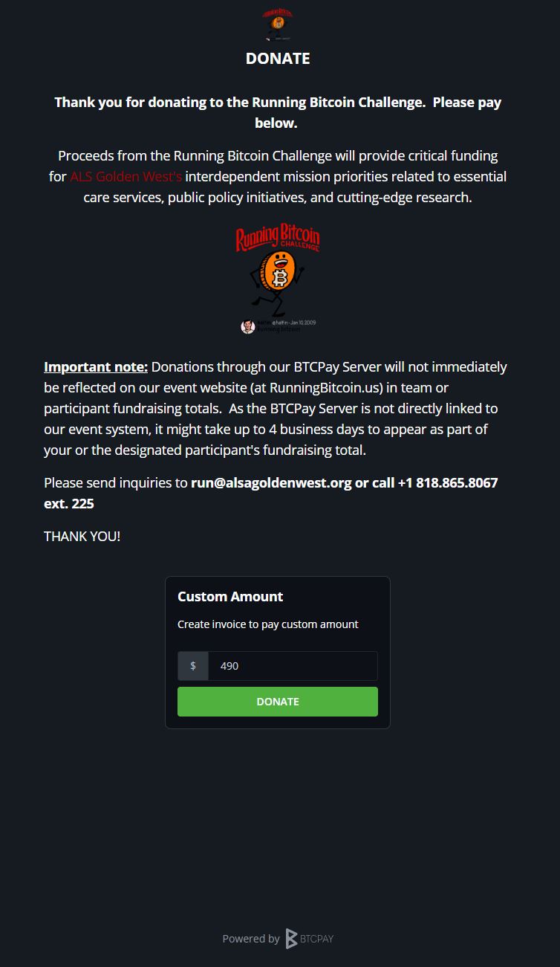
Task: Click the underlined "Important note:" label
Action: coord(96,367)
